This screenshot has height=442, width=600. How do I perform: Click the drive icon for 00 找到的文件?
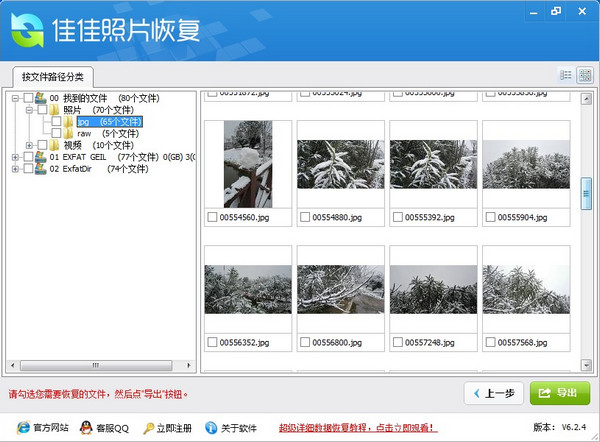[x=41, y=98]
